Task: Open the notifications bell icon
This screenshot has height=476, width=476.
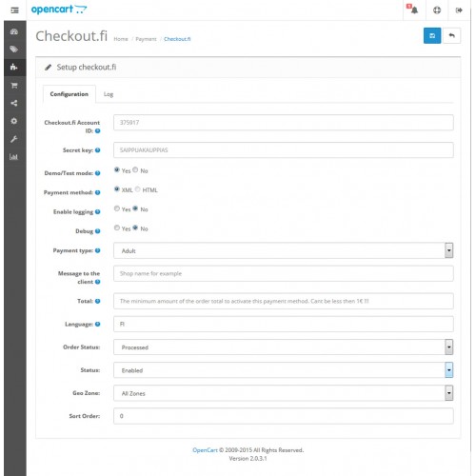Action: pyautogui.click(x=412, y=10)
